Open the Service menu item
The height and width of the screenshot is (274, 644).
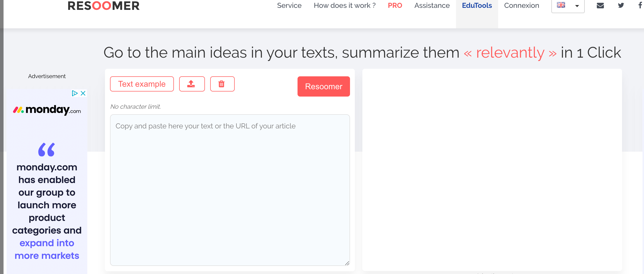pos(289,6)
